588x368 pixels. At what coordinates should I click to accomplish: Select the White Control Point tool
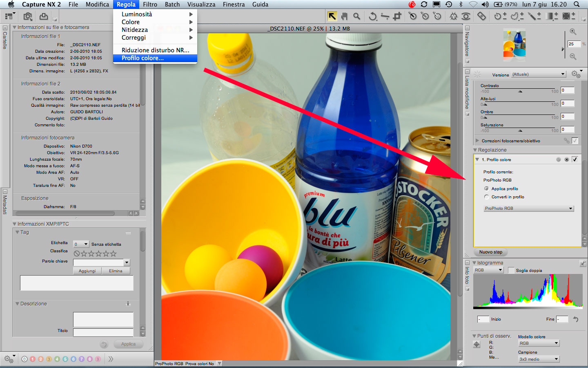tap(437, 16)
